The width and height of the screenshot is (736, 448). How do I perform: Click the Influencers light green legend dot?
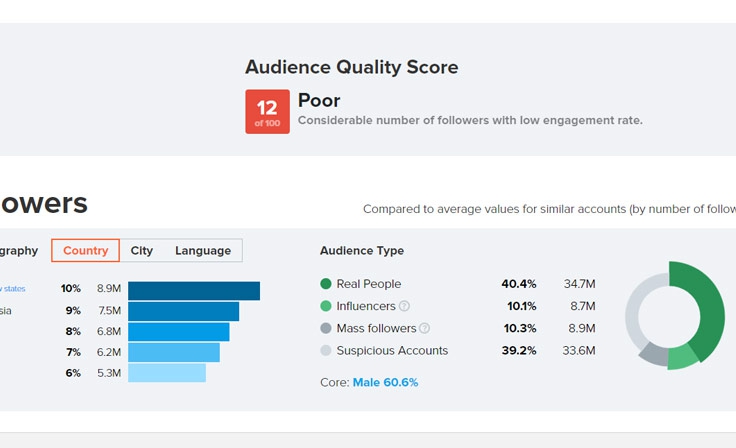point(326,306)
